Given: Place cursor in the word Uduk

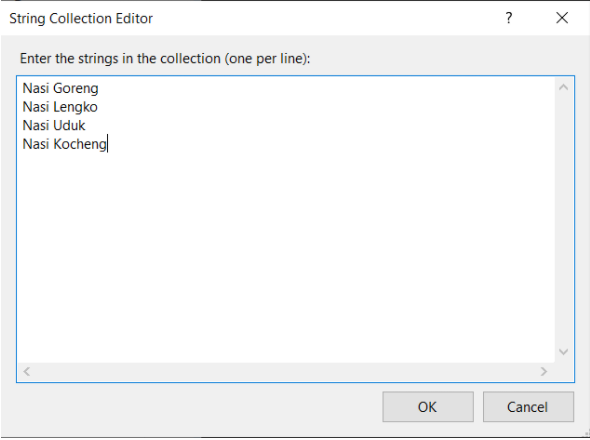Looking at the screenshot, I should 69,125.
